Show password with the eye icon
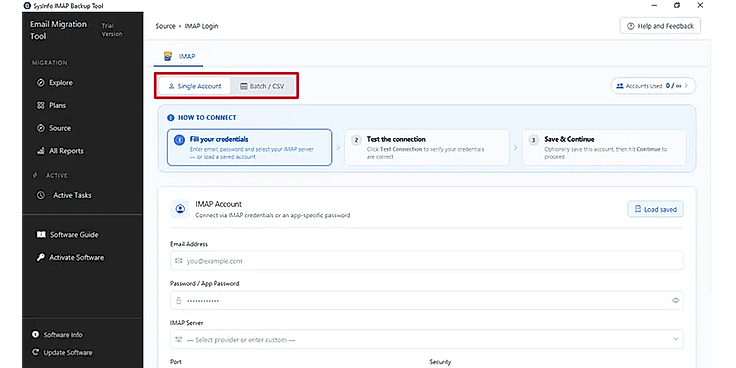This screenshot has height=368, width=736. tap(675, 300)
